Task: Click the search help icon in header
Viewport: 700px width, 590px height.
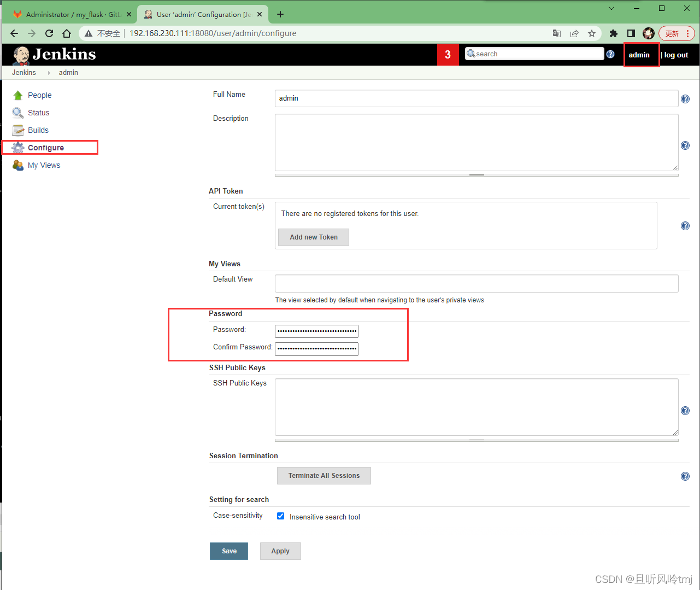Action: point(610,54)
